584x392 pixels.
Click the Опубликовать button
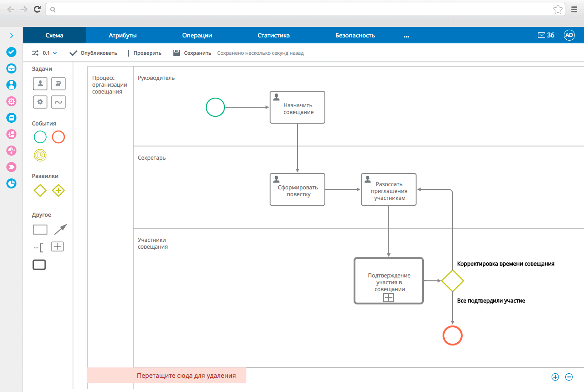point(94,53)
